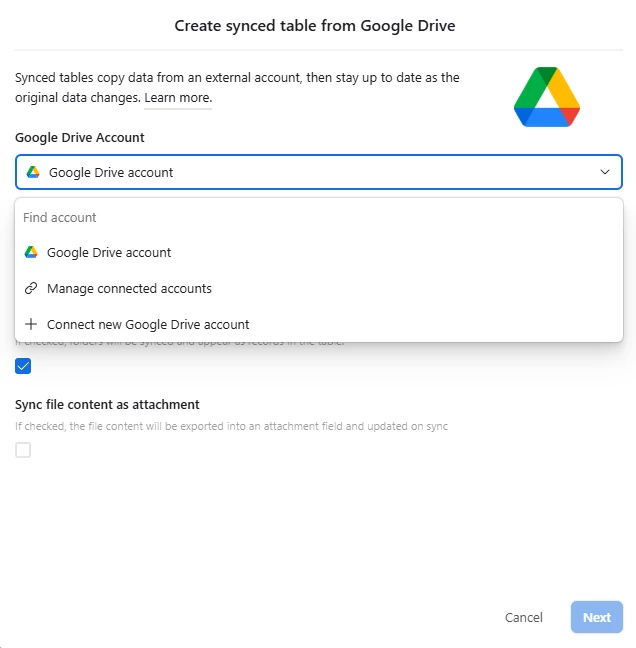
Task: Click the Sync file content as attachment label
Action: click(x=107, y=404)
